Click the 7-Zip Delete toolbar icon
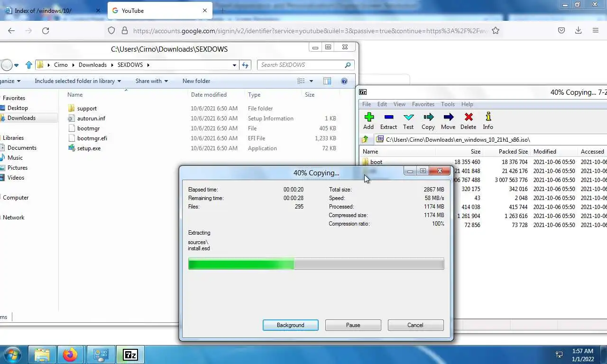607x364 pixels. tap(469, 117)
